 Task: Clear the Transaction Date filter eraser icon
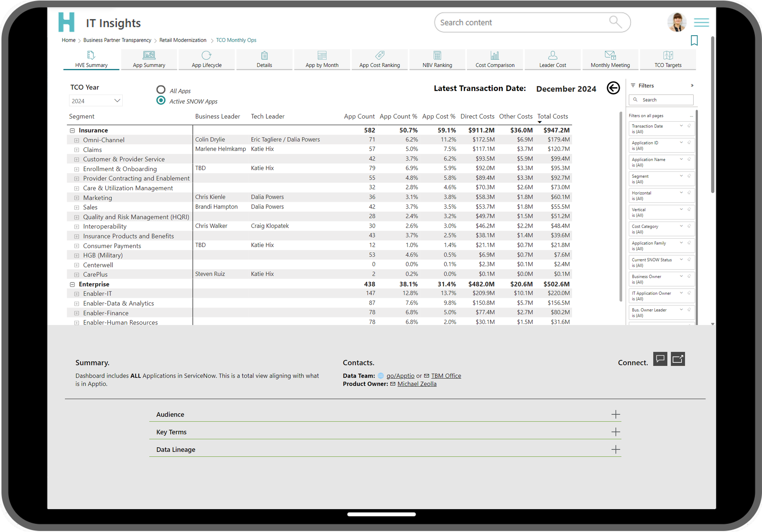689,126
